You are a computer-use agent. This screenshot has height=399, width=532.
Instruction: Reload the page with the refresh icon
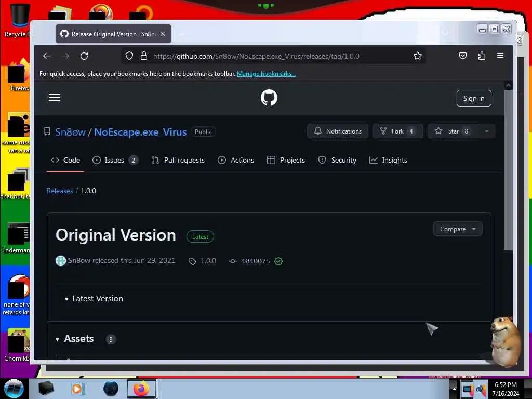(x=84, y=56)
